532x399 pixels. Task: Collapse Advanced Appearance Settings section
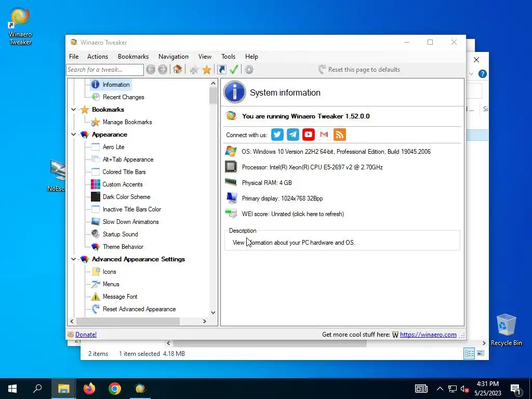pyautogui.click(x=73, y=259)
